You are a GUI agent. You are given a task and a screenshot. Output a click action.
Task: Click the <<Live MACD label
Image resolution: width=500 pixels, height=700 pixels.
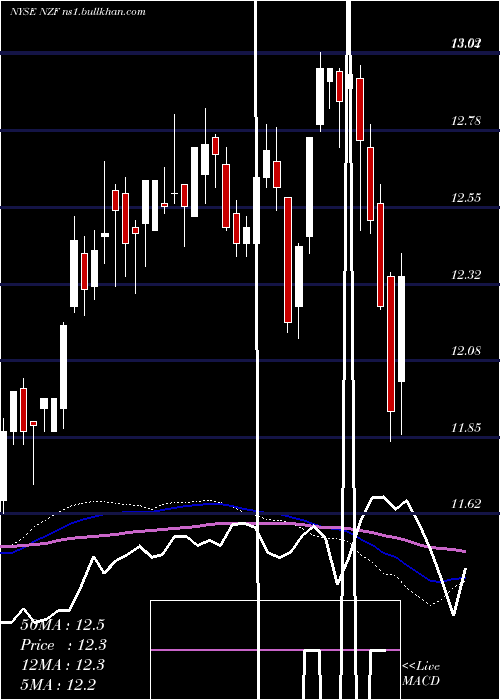(421, 673)
